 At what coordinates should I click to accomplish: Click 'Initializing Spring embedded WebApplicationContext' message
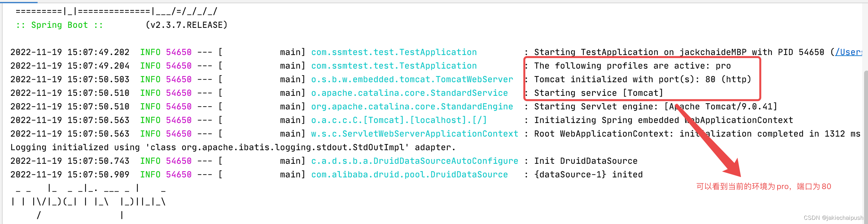(663, 120)
